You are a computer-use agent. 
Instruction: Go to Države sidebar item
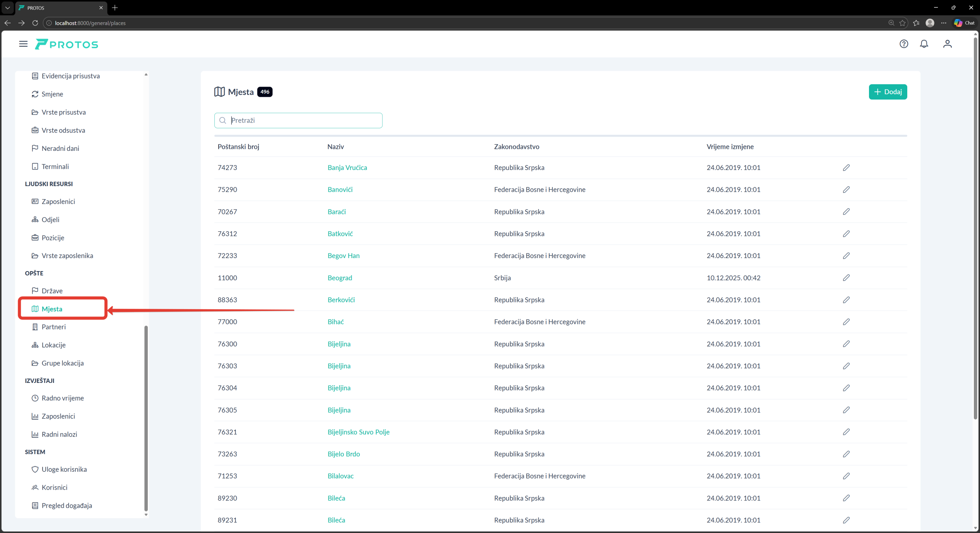point(52,291)
